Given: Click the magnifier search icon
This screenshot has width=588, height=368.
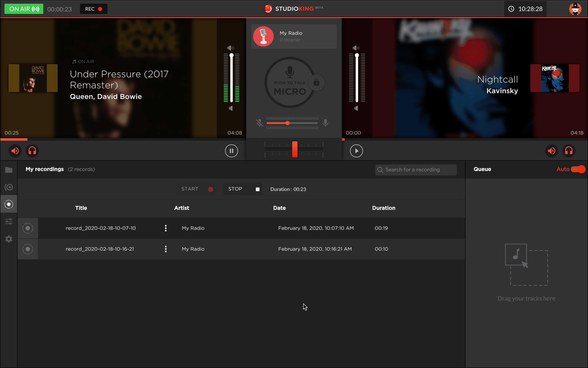Looking at the screenshot, I should point(380,170).
